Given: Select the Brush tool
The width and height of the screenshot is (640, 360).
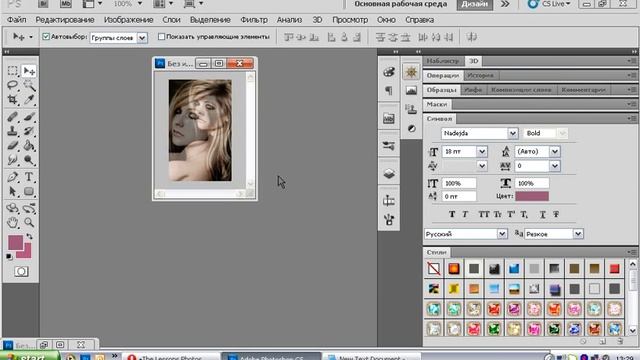Looking at the screenshot, I should 29,117.
